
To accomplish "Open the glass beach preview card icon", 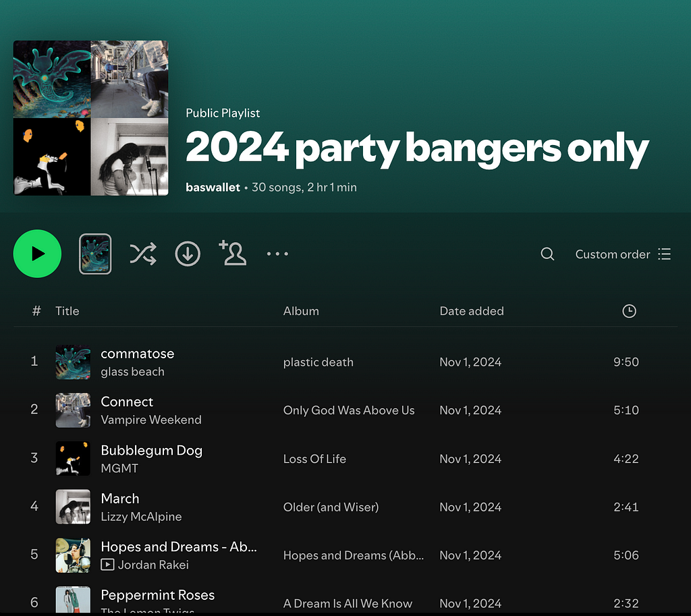I will coord(95,254).
